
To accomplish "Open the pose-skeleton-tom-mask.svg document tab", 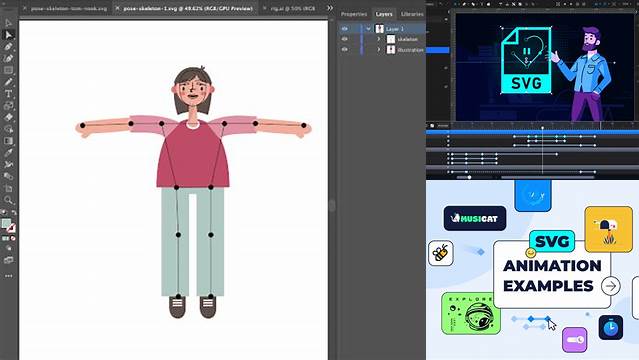I will (69, 8).
